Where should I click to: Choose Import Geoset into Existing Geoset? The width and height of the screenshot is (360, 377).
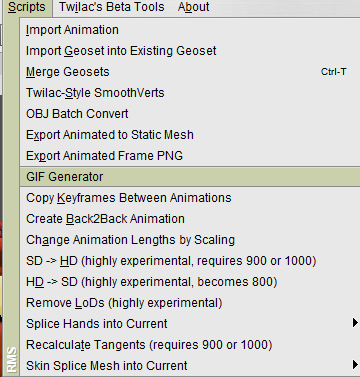click(x=190, y=51)
